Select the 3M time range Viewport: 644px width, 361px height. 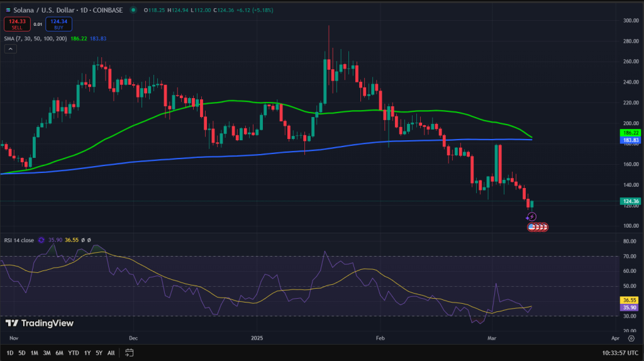pyautogui.click(x=47, y=353)
